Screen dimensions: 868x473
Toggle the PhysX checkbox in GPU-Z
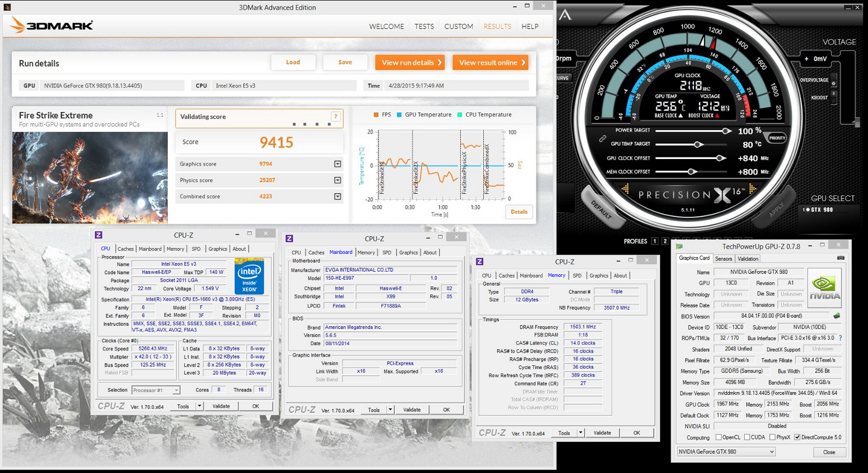point(773,437)
